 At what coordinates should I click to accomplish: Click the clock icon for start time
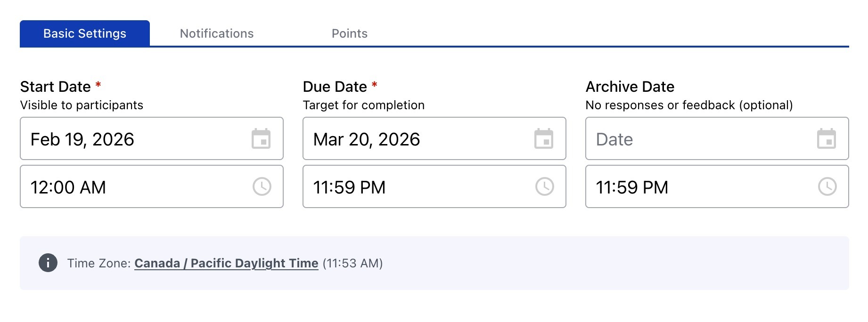point(262,187)
